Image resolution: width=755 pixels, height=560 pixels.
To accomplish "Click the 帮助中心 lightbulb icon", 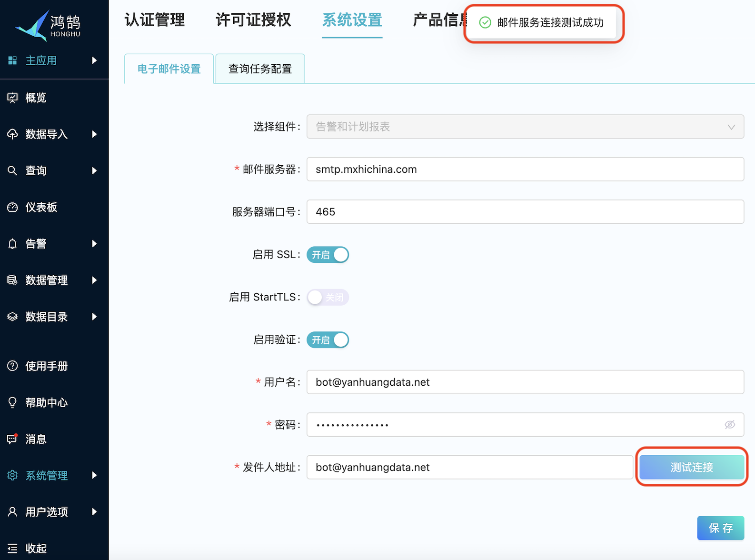I will click(x=12, y=402).
